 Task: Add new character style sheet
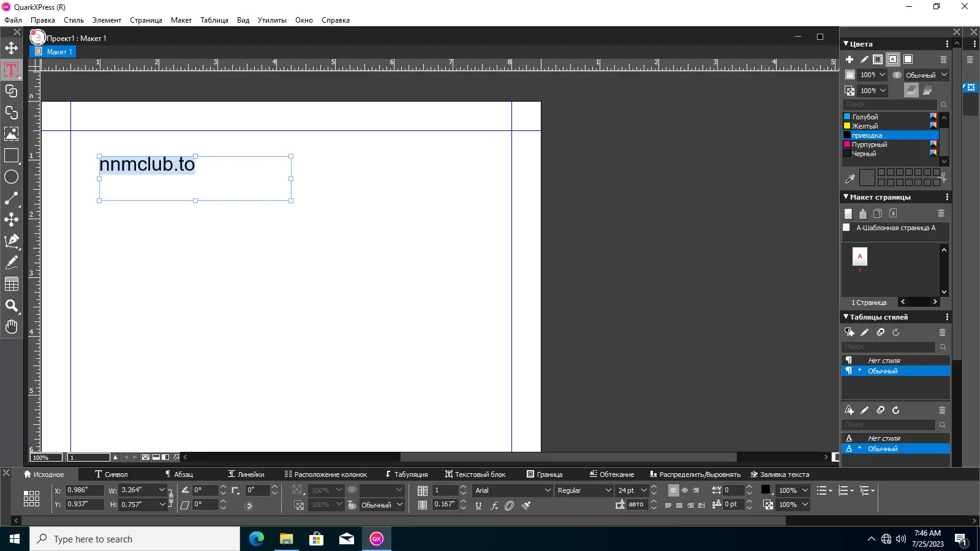850,410
